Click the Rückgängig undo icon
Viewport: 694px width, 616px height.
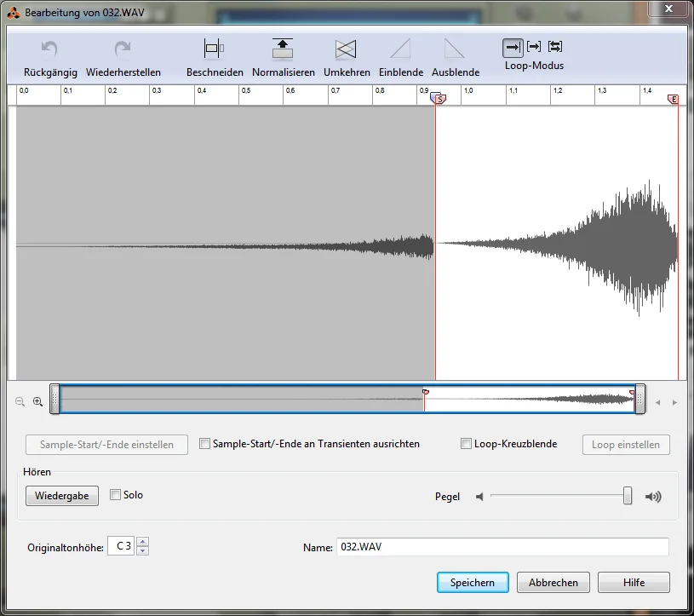click(x=49, y=49)
